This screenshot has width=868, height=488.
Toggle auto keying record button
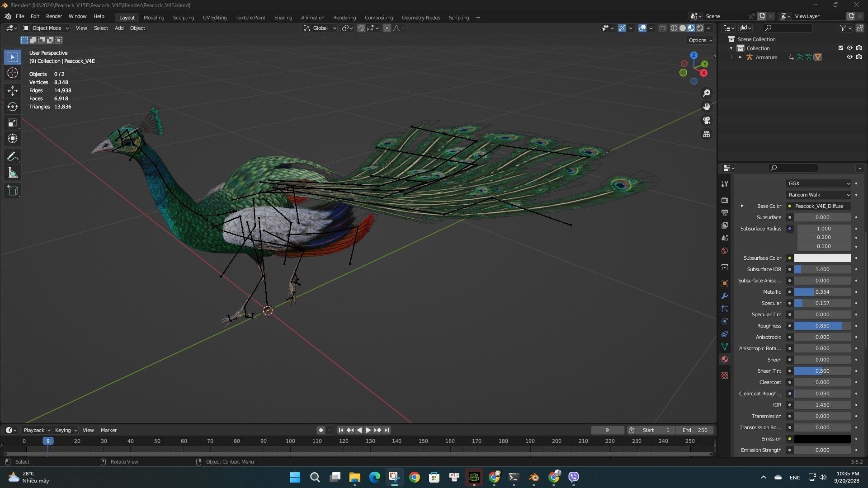coord(321,430)
